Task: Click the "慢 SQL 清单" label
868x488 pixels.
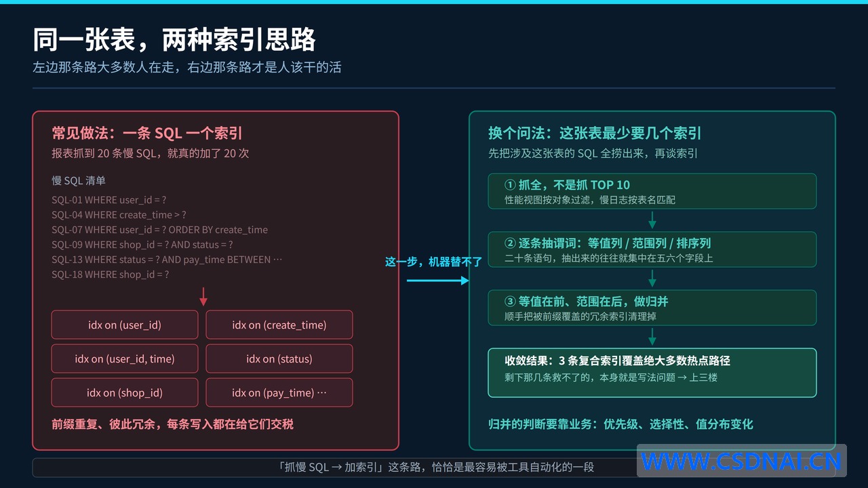Action: click(79, 181)
